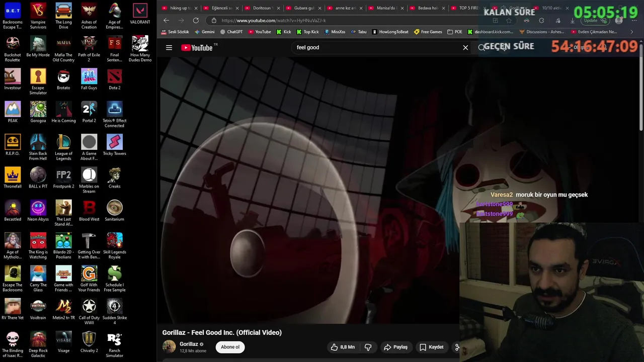Select the PEAK game icon
The height and width of the screenshot is (362, 644).
13,112
